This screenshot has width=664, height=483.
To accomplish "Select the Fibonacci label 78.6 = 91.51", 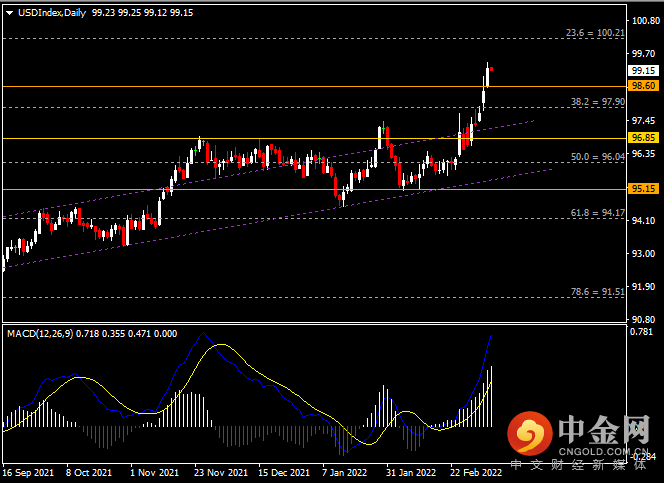I will [x=598, y=292].
